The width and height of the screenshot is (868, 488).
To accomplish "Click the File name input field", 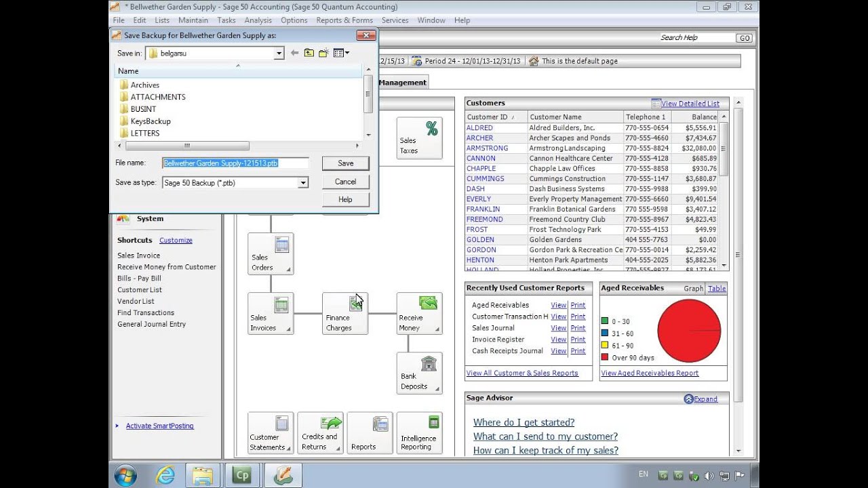I will (235, 163).
